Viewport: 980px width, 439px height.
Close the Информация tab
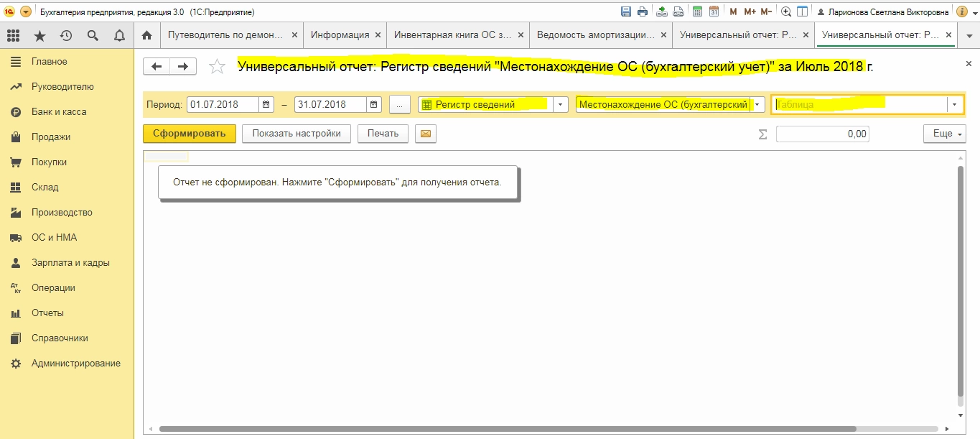378,34
